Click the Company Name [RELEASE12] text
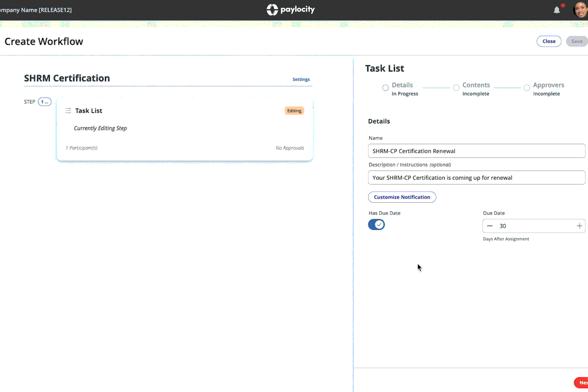Viewport: 588px width, 392px height. (x=36, y=10)
